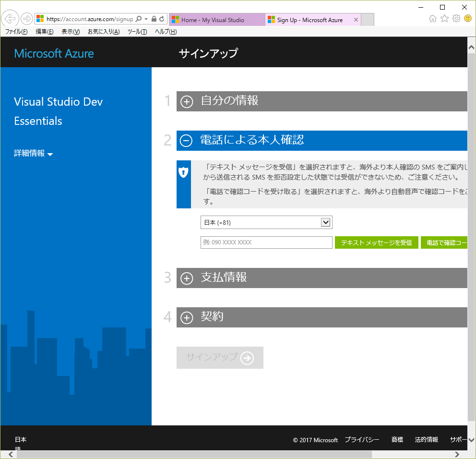Click the 電話で確認コード green call button
Viewport: 476px width, 459px height.
pyautogui.click(x=444, y=242)
